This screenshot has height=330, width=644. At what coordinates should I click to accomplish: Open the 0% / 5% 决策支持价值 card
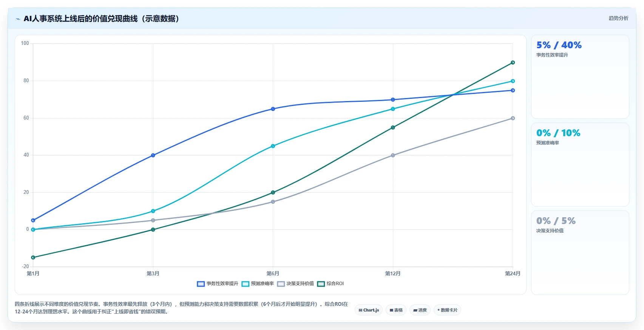[580, 253]
